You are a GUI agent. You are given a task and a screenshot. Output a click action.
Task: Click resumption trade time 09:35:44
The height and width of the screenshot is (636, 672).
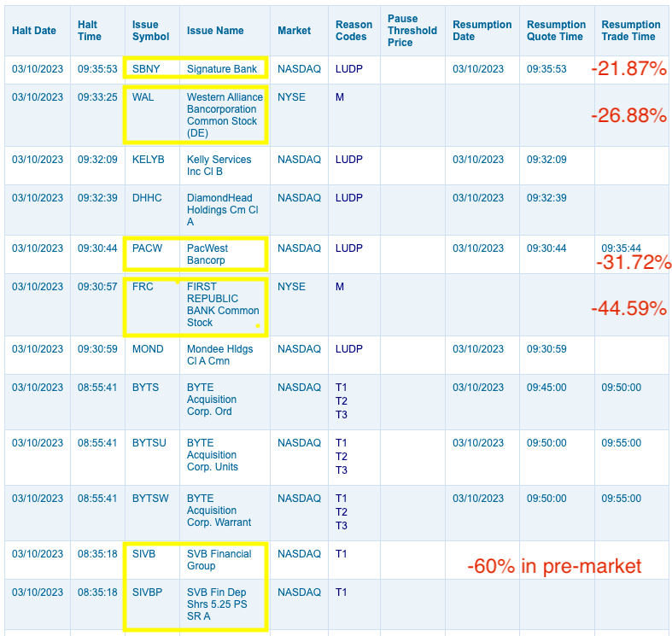click(622, 248)
